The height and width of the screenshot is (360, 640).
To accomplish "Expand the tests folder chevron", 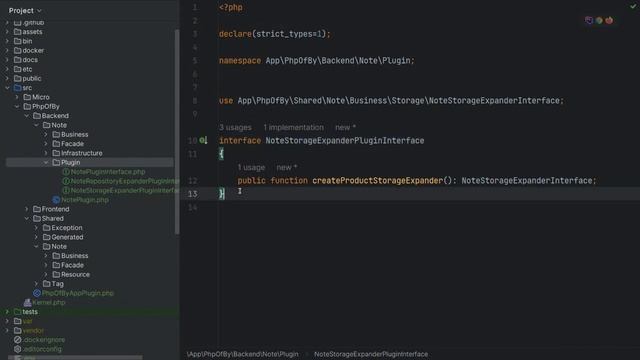I will pos(7,312).
